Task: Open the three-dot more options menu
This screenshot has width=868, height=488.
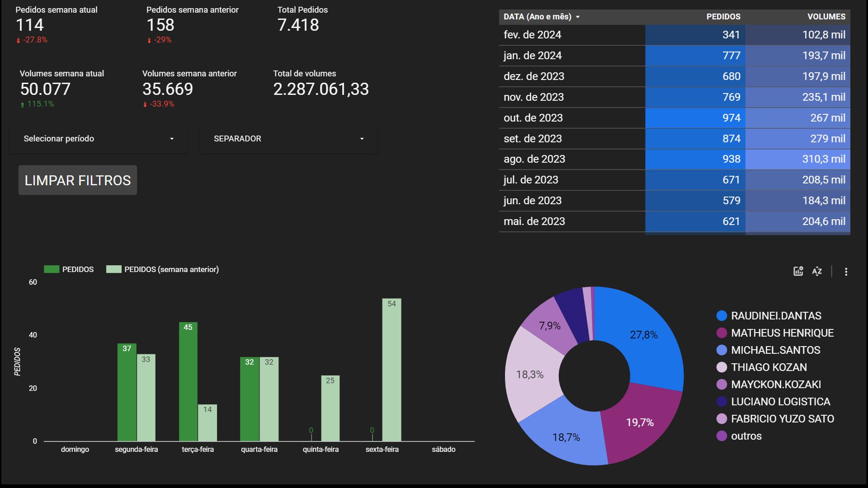Action: [846, 272]
